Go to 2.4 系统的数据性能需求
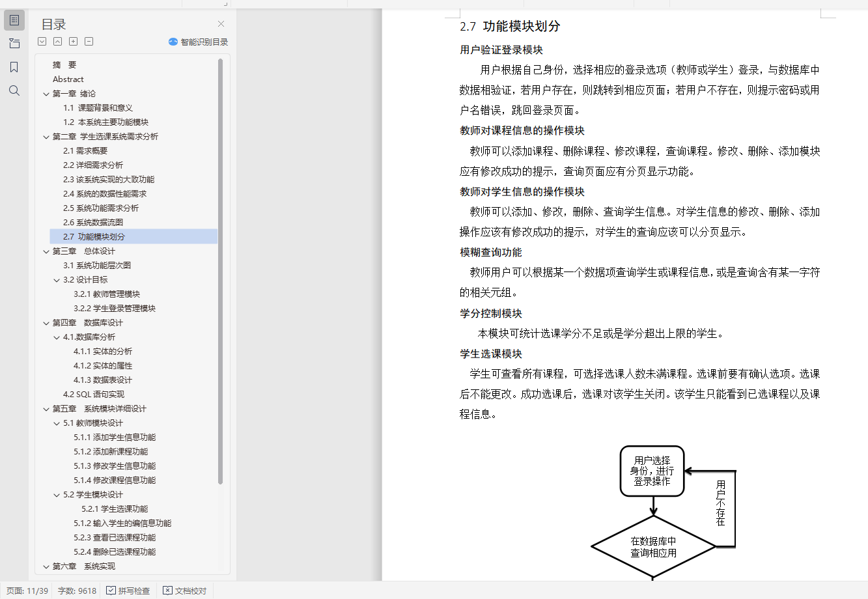The width and height of the screenshot is (868, 599). pyautogui.click(x=105, y=194)
